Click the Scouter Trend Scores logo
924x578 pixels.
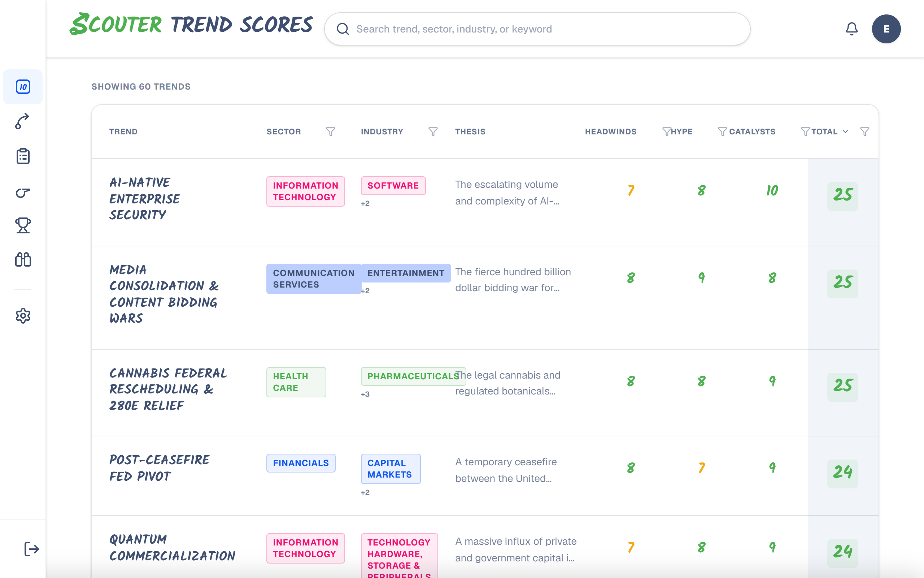point(191,24)
